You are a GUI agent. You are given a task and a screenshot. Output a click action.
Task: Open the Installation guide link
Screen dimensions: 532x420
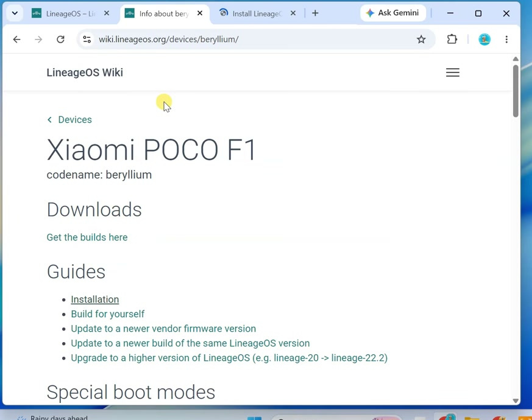click(x=95, y=299)
